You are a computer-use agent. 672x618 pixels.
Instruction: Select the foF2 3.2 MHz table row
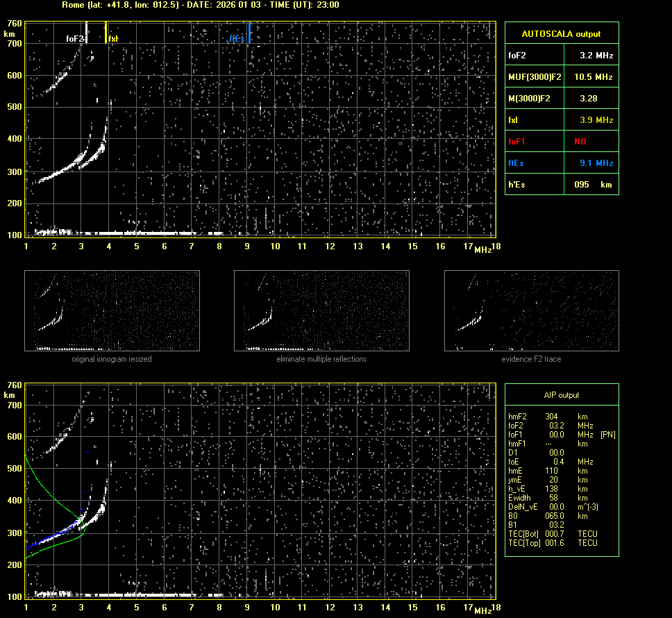point(561,55)
